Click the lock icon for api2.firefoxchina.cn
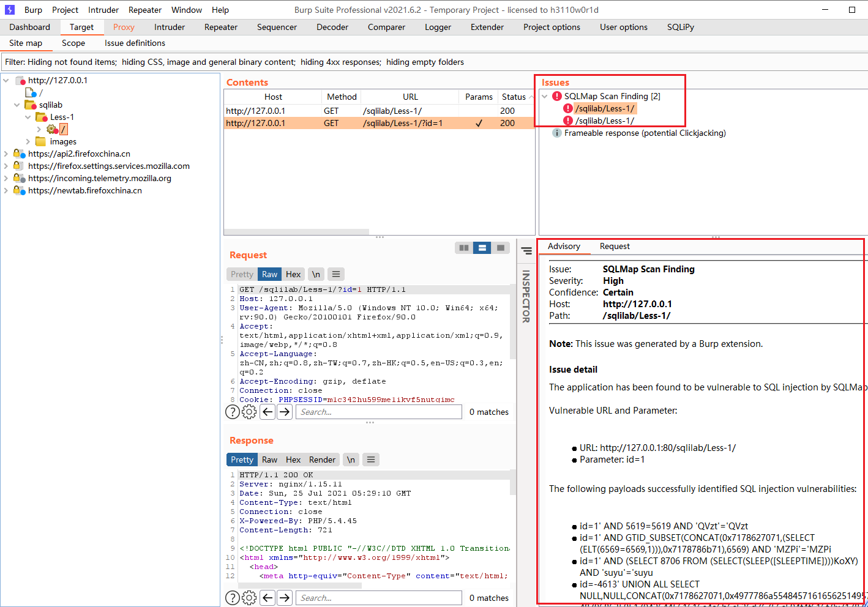The width and height of the screenshot is (868, 607). [x=19, y=154]
